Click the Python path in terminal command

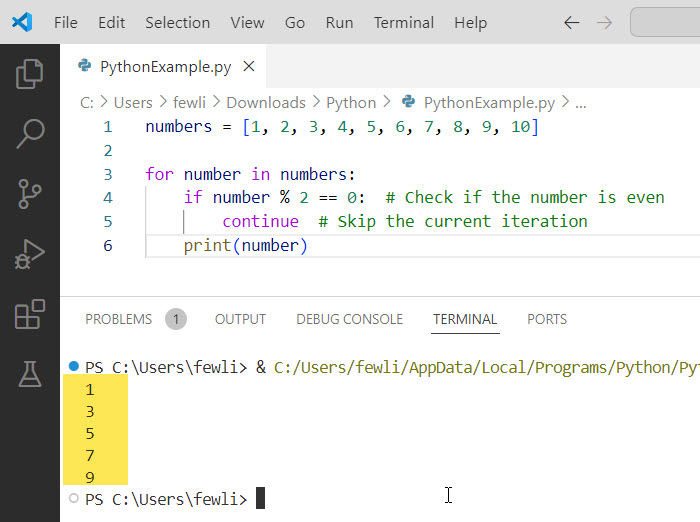point(487,367)
